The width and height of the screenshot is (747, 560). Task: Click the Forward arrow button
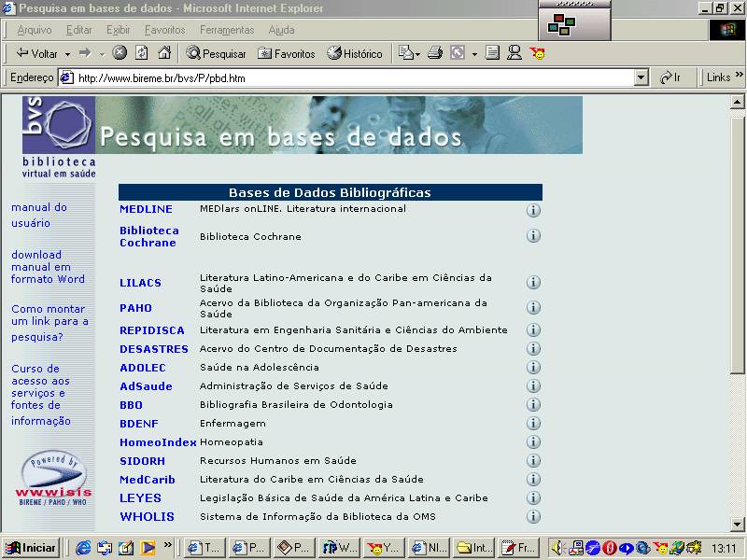[x=85, y=53]
